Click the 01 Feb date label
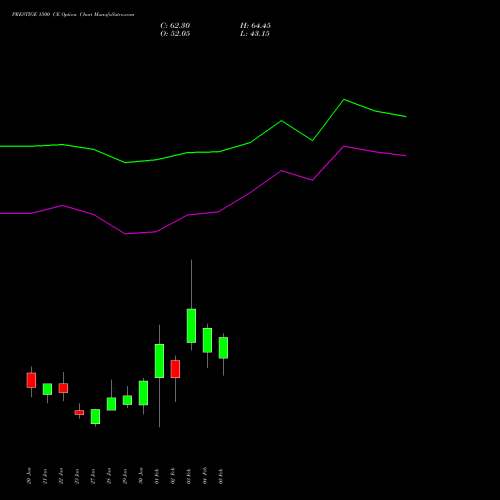The height and width of the screenshot is (500, 500). coord(157,476)
